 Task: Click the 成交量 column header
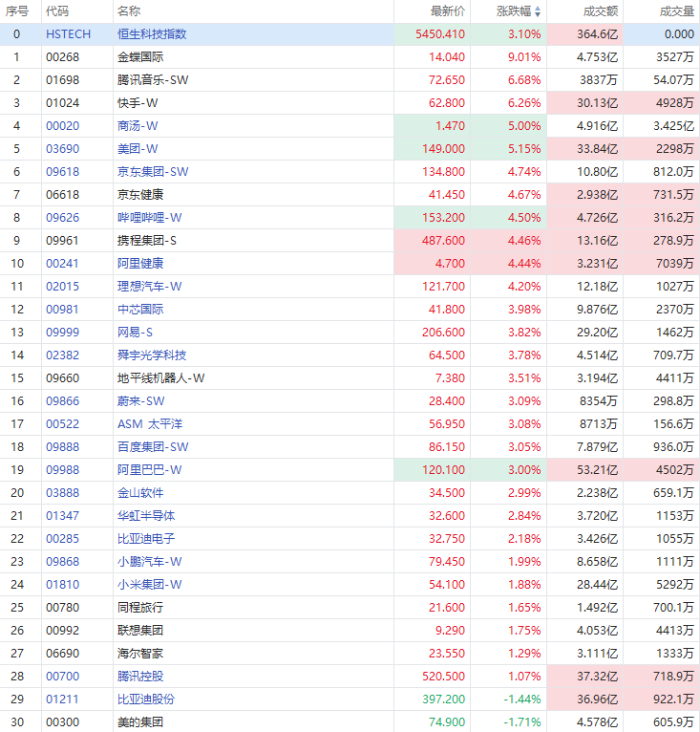click(676, 11)
